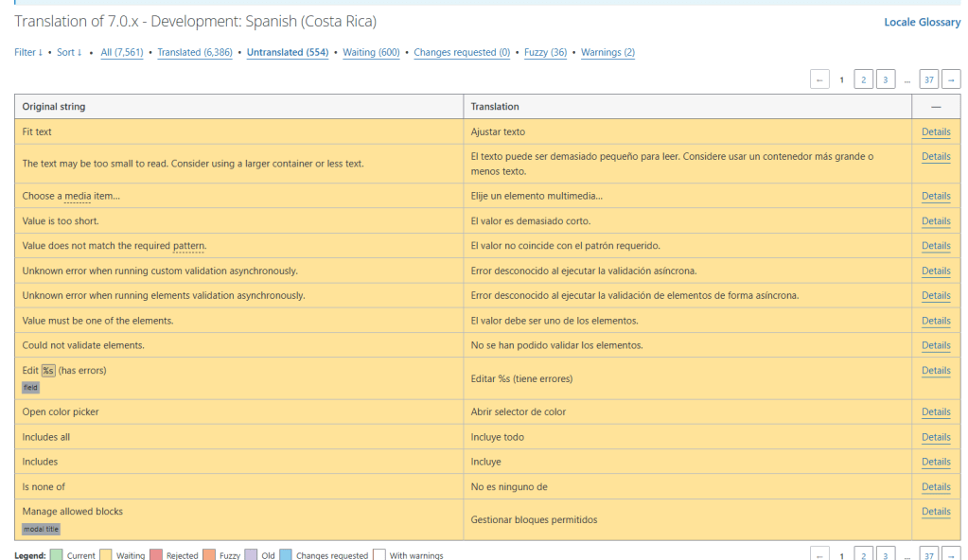Select the Waiting (600) filter
The height and width of the screenshot is (560, 968).
click(371, 53)
